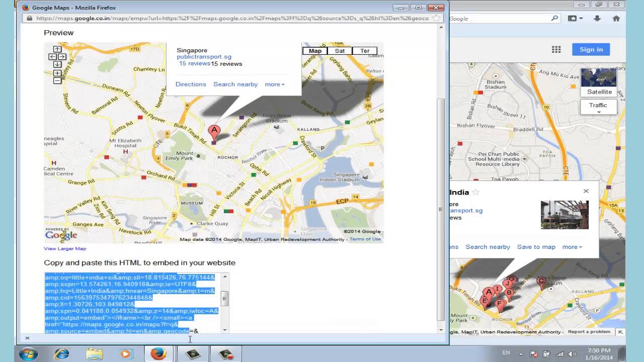644x362 pixels.
Task: Expand the more dropdown in preview bubble
Action: coord(275,84)
